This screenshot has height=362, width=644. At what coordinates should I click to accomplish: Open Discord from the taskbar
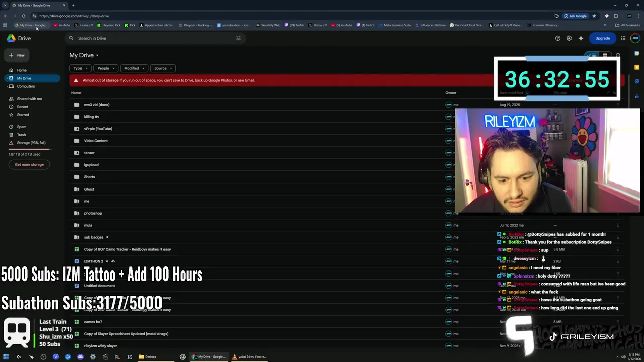80,357
